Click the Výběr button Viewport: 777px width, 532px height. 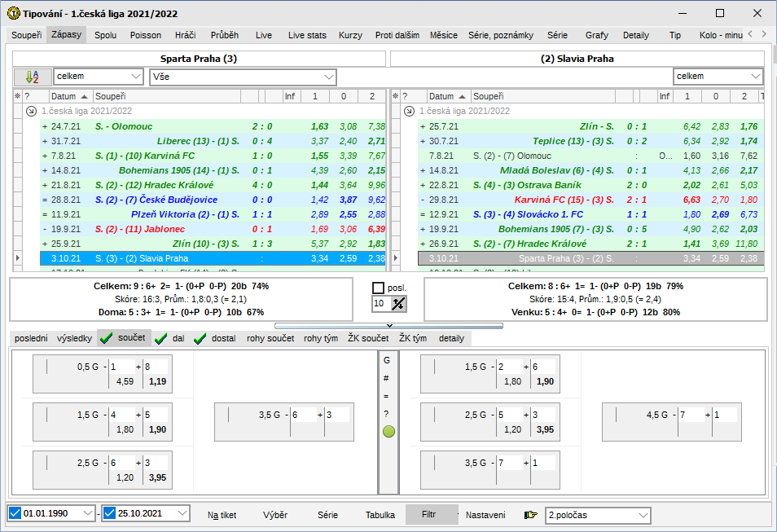click(x=275, y=515)
